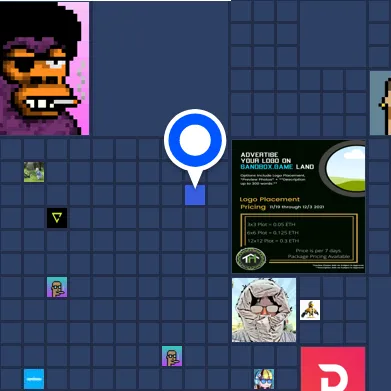Image resolution: width=391 pixels, height=391 pixels.
Task: Click the Logo Placement Pricing heading
Action: pos(270,203)
